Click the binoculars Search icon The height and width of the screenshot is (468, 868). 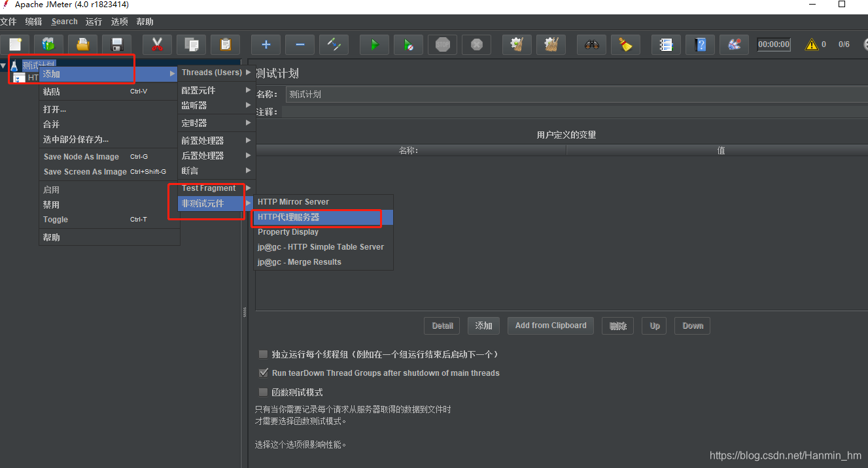(x=591, y=45)
